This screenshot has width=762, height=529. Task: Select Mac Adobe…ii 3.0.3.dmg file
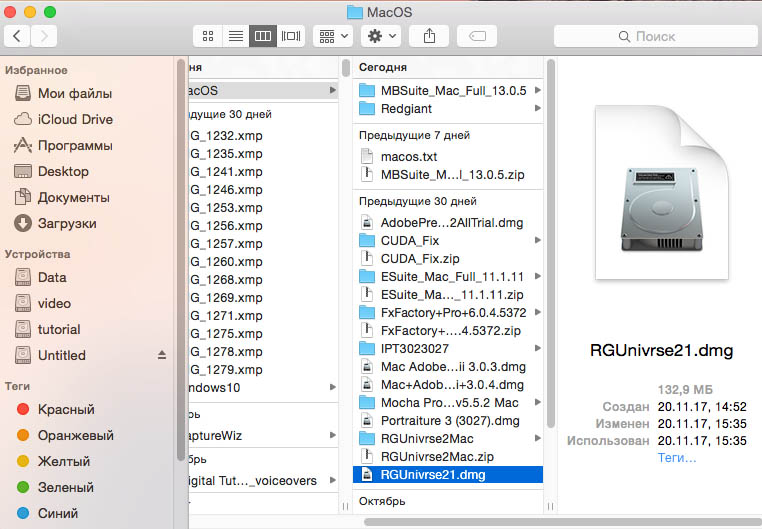pyautogui.click(x=448, y=366)
